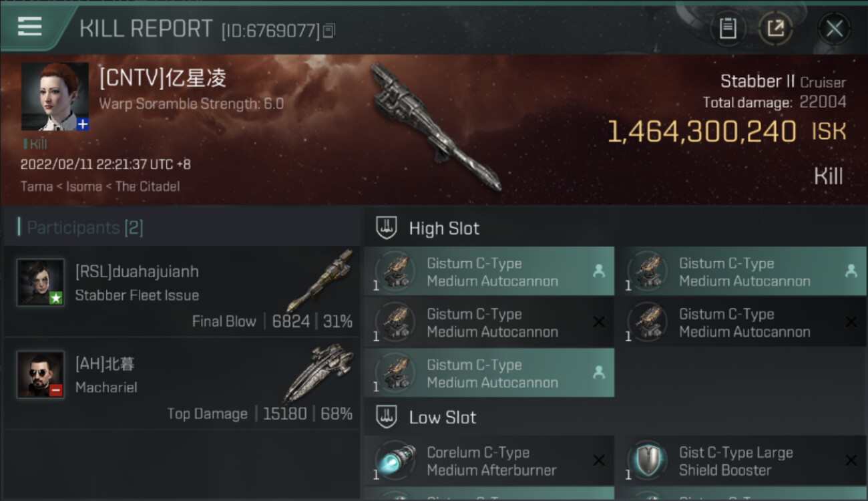Click the share export icon

[x=775, y=29]
